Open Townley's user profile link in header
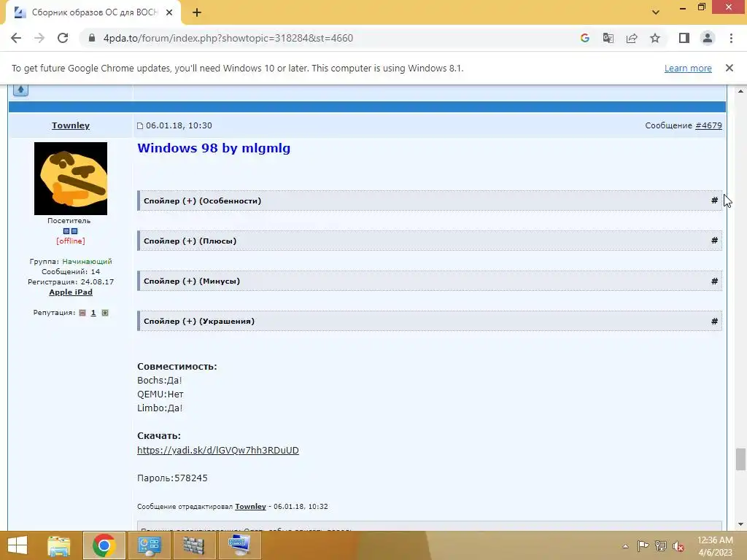 coord(71,125)
